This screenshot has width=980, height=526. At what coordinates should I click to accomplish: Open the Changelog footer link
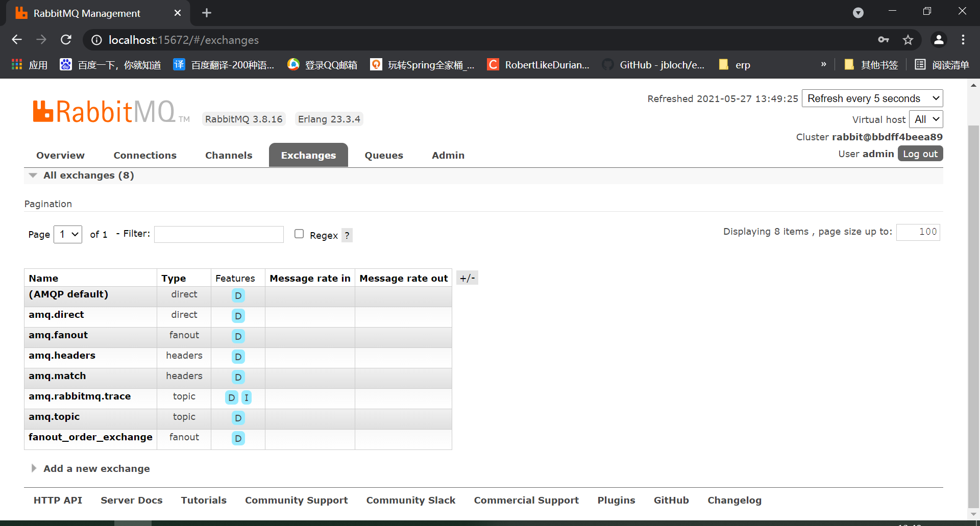[734, 500]
